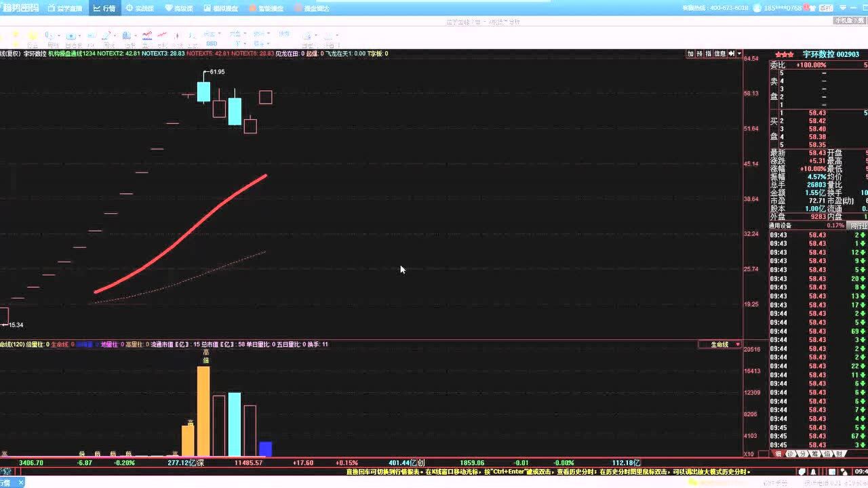The width and height of the screenshot is (868, 488).
Task: Click the three red stars rating
Action: 784,54
